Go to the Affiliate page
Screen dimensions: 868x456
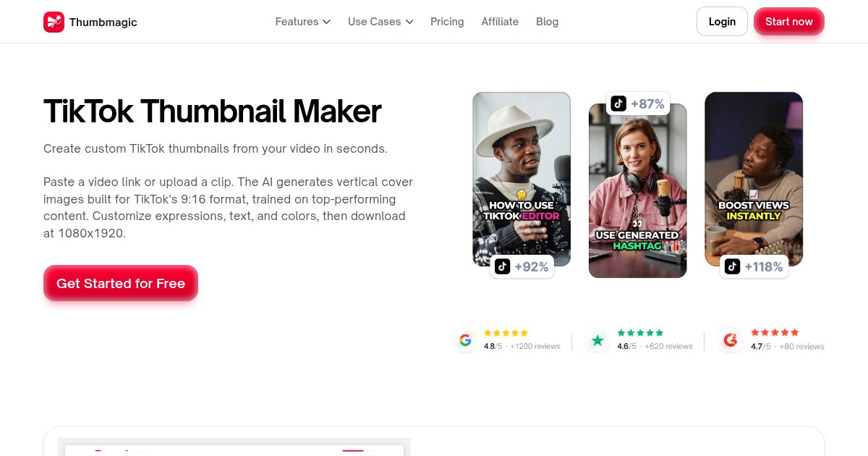(500, 22)
